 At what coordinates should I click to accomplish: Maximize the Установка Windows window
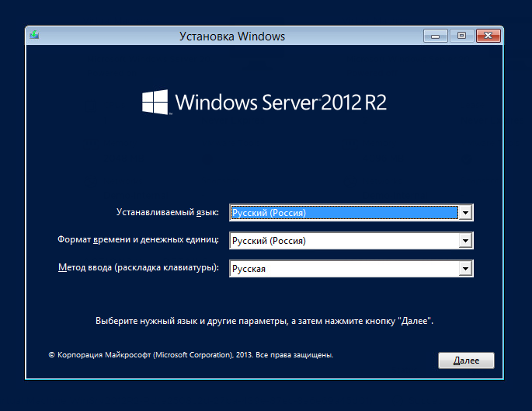(x=461, y=36)
